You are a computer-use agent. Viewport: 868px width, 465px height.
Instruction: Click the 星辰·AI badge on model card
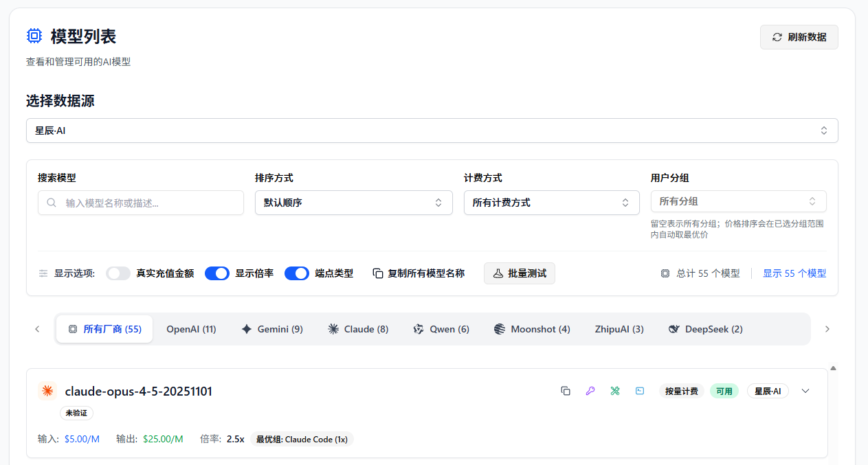pos(768,391)
